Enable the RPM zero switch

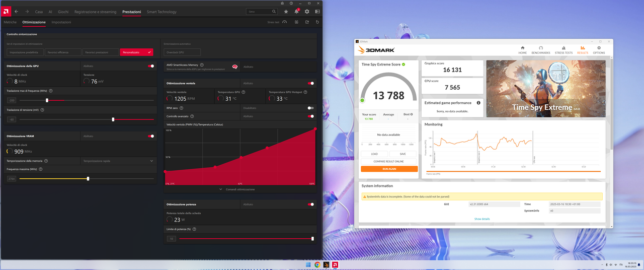[311, 108]
